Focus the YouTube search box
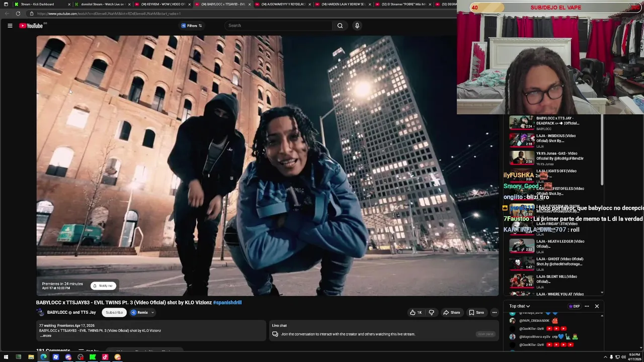This screenshot has height=362, width=644. coord(278,26)
